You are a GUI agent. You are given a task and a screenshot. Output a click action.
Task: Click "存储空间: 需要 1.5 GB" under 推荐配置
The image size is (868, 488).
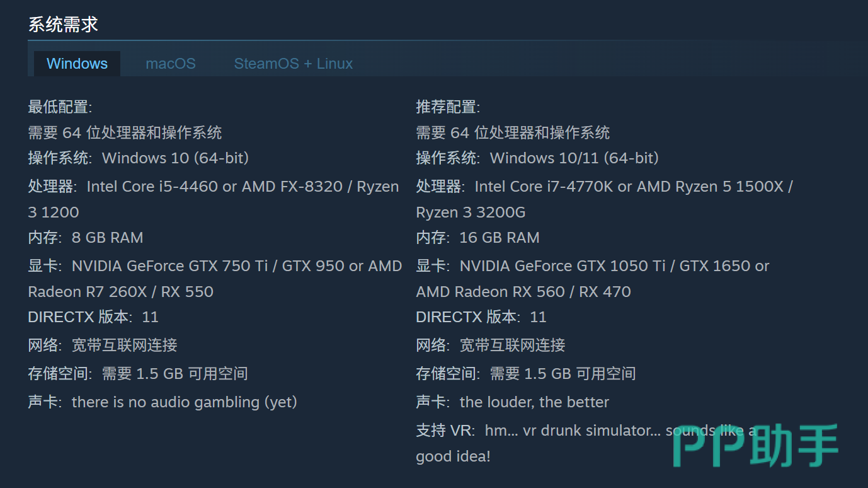(526, 374)
